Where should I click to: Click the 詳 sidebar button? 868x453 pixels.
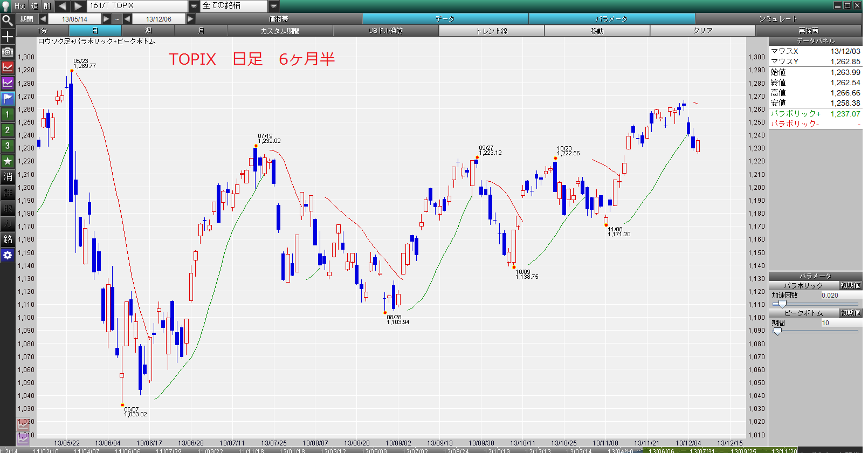pyautogui.click(x=8, y=193)
